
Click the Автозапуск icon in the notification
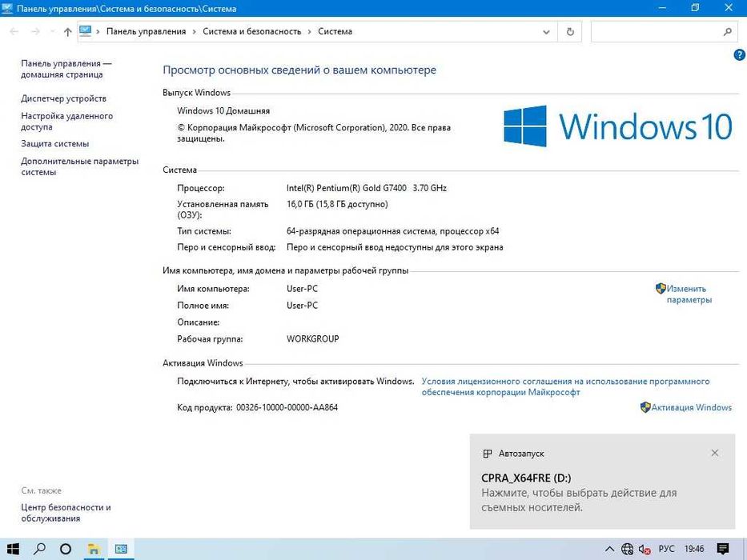[x=488, y=454]
